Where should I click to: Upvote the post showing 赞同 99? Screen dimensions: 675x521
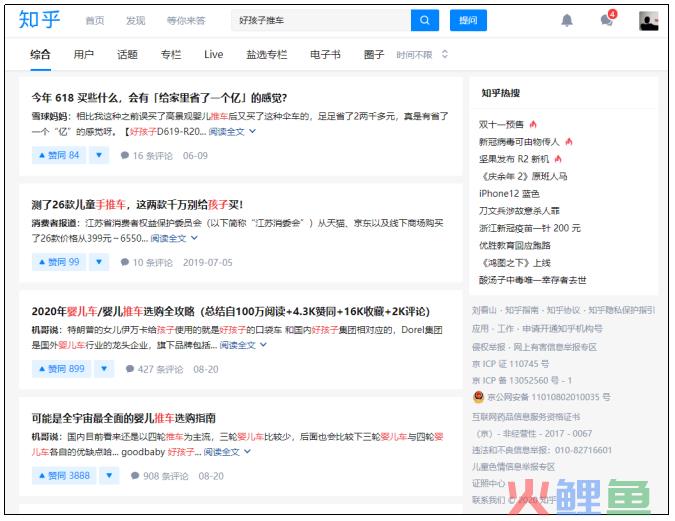59,262
